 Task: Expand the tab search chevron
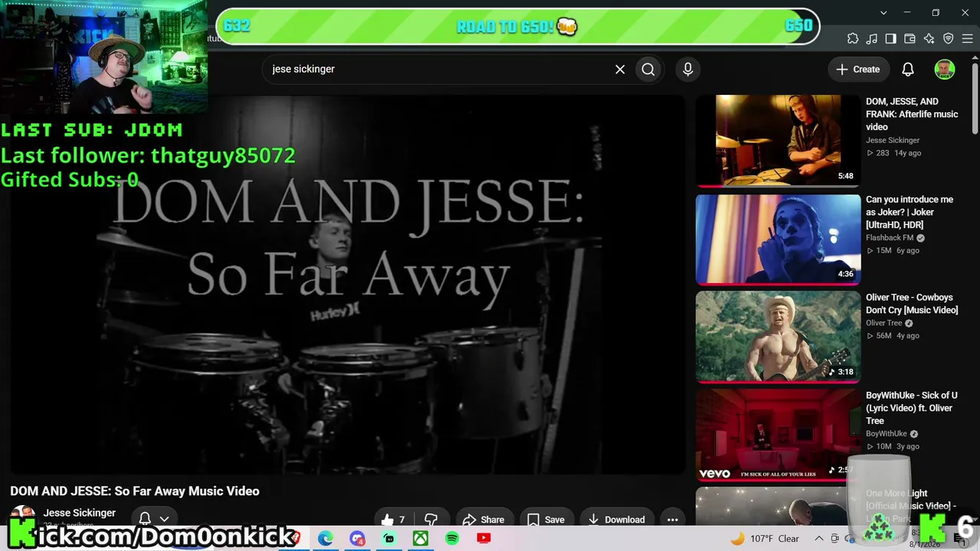click(884, 12)
